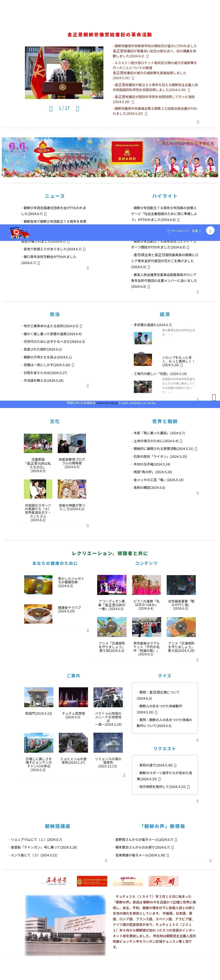Click the scroll-to-top arrow above the footer bar

click(214, 397)
